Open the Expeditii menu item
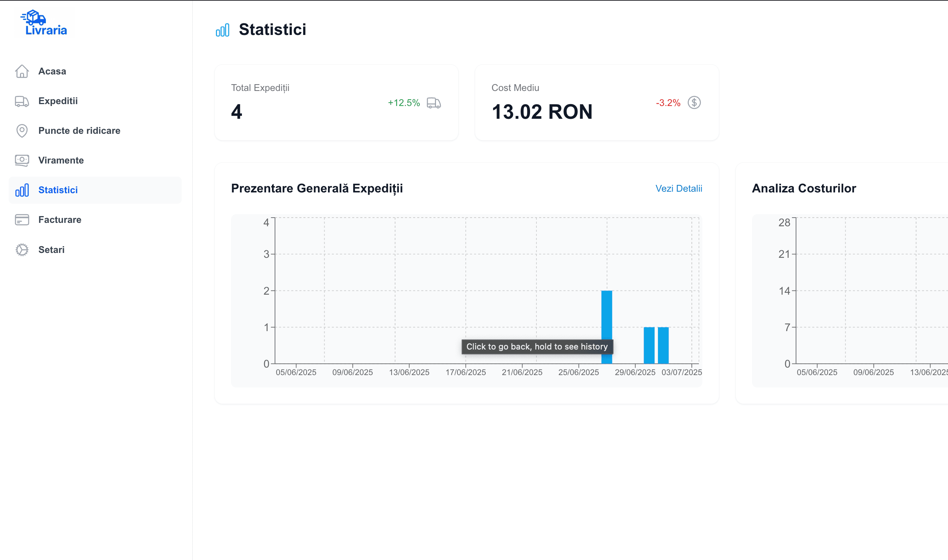 pyautogui.click(x=58, y=101)
